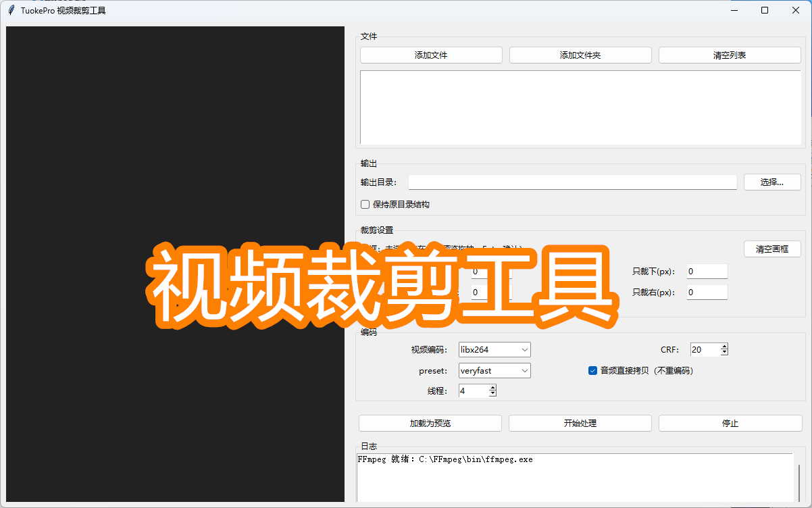Click 添加文件夹 to add a folder

point(580,55)
